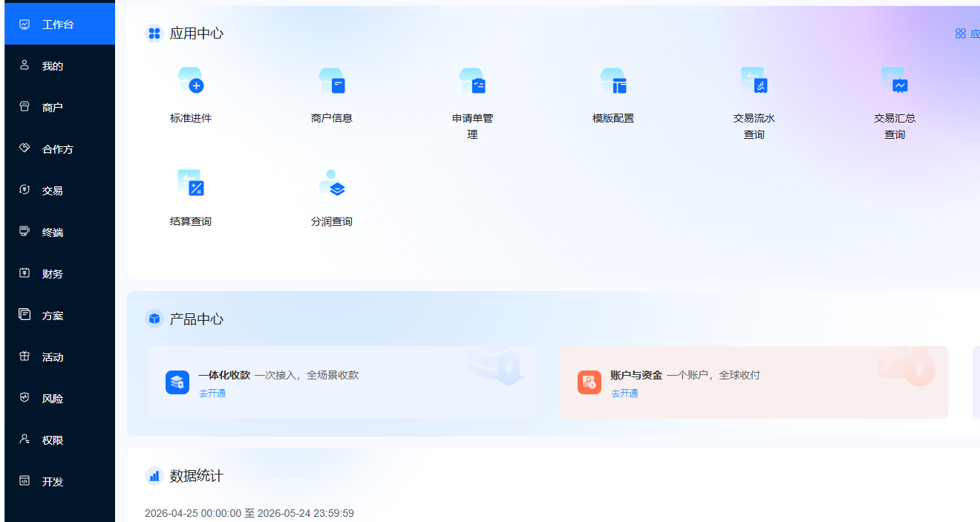Click the 应用中心 header icon
The image size is (980, 522).
click(x=154, y=33)
